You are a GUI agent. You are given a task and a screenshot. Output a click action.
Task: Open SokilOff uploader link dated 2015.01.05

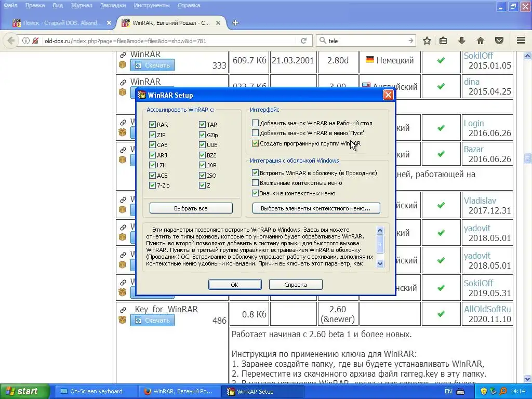click(478, 56)
